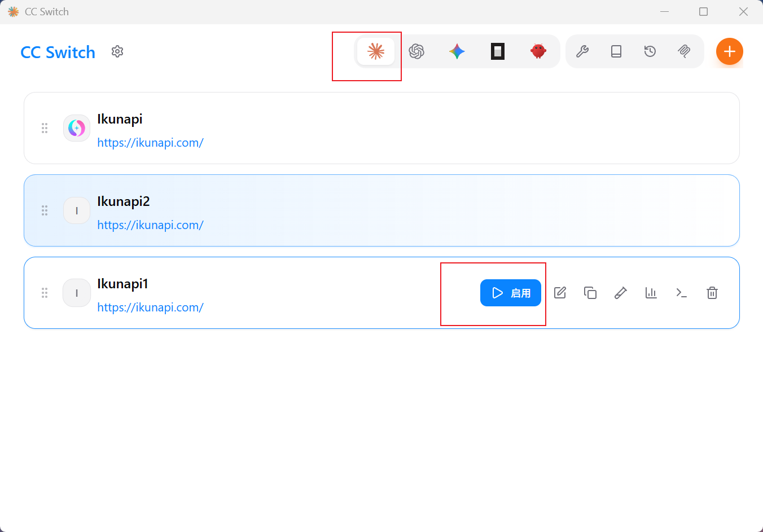Select the black square app tab
The height and width of the screenshot is (532, 763).
pos(498,51)
